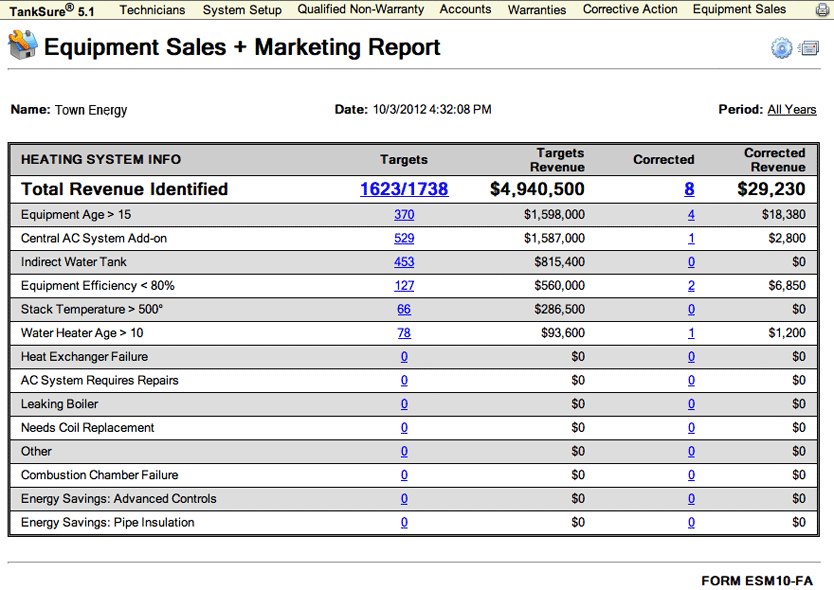Open corrected 0 for Indirect Water Tank
This screenshot has width=834, height=590.
tap(691, 262)
